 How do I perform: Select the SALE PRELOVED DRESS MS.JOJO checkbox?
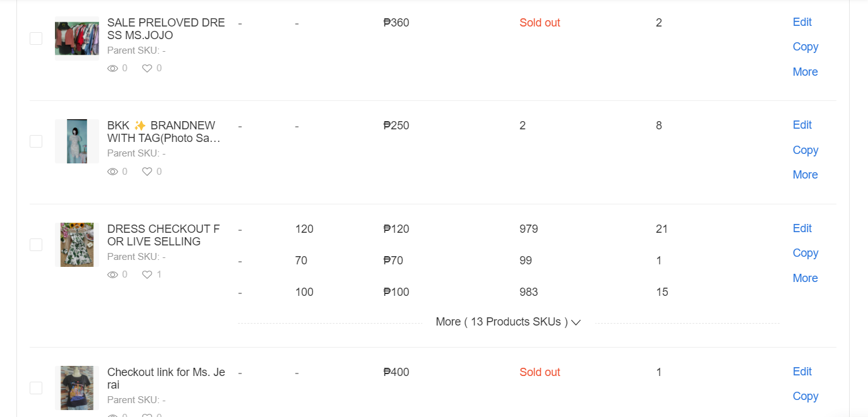click(36, 38)
